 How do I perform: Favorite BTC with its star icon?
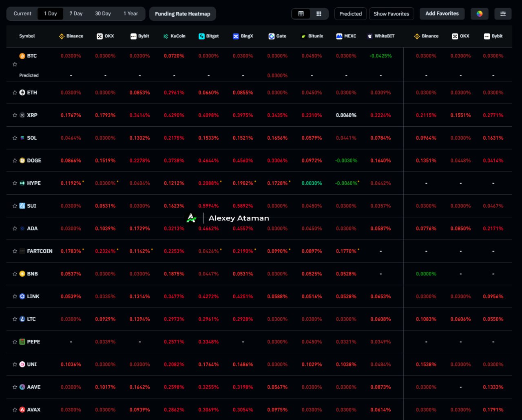15,64
